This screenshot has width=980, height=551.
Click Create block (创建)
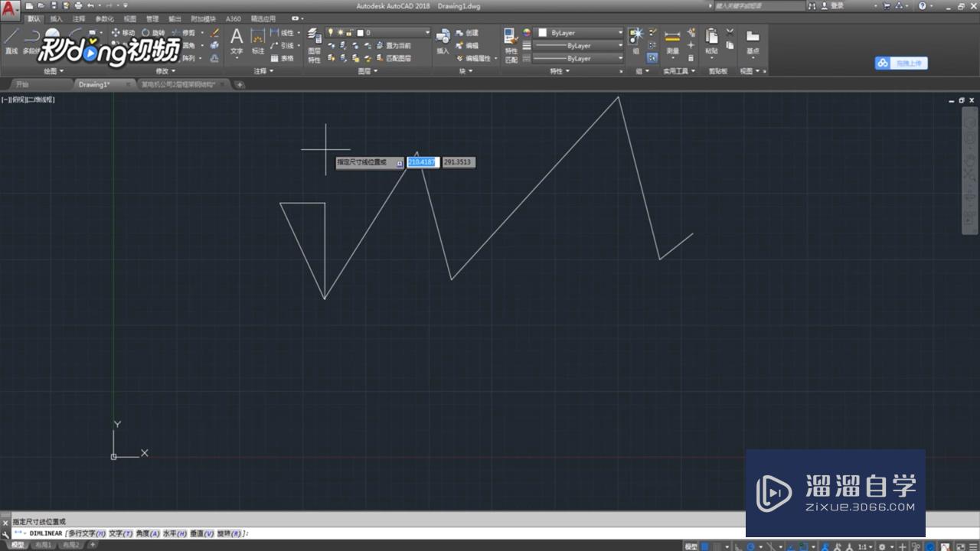point(467,33)
